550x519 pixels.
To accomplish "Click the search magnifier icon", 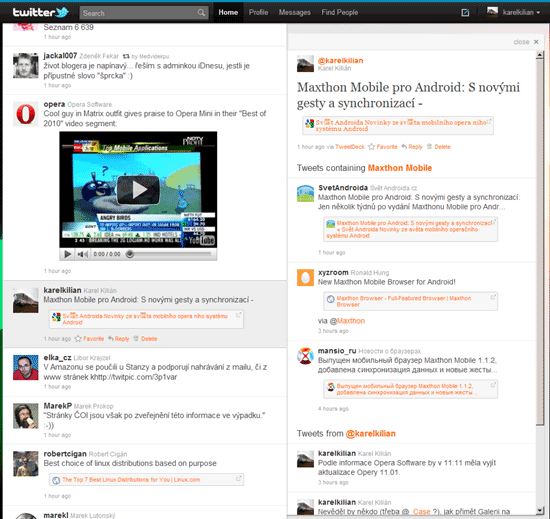I will point(201,13).
